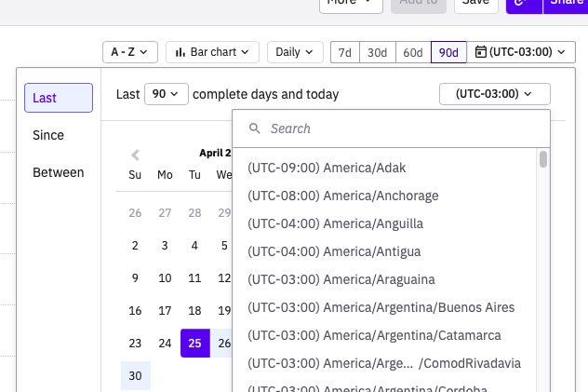Select America/Argentina/Buenos Aires timezone
Viewport: 588px width, 392px height.
click(x=381, y=307)
